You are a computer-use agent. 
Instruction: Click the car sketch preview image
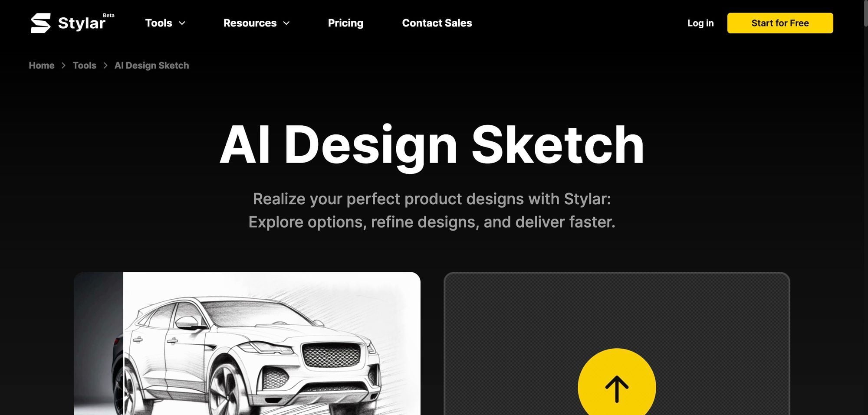click(247, 343)
